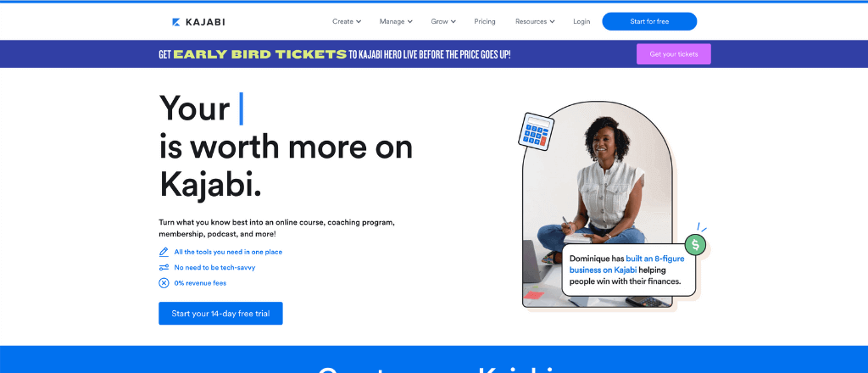
Task: Click the circled X icon beside revenue fees
Action: coord(164,283)
